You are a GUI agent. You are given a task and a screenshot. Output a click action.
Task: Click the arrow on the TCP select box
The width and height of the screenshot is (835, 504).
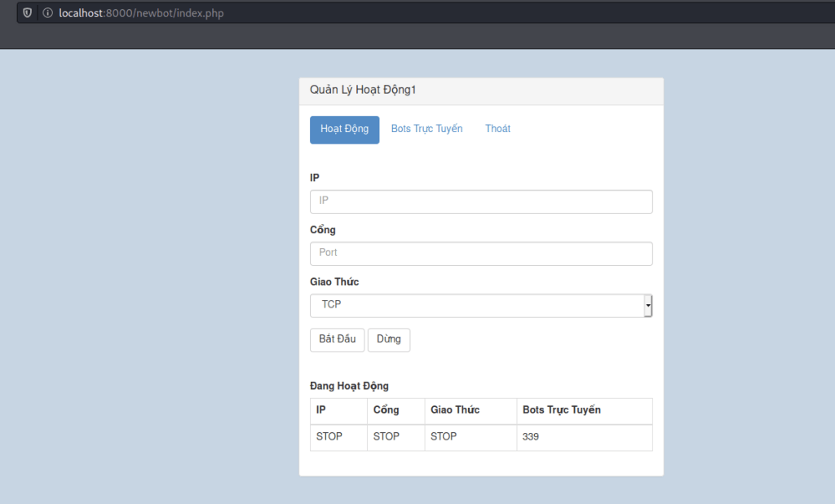647,306
